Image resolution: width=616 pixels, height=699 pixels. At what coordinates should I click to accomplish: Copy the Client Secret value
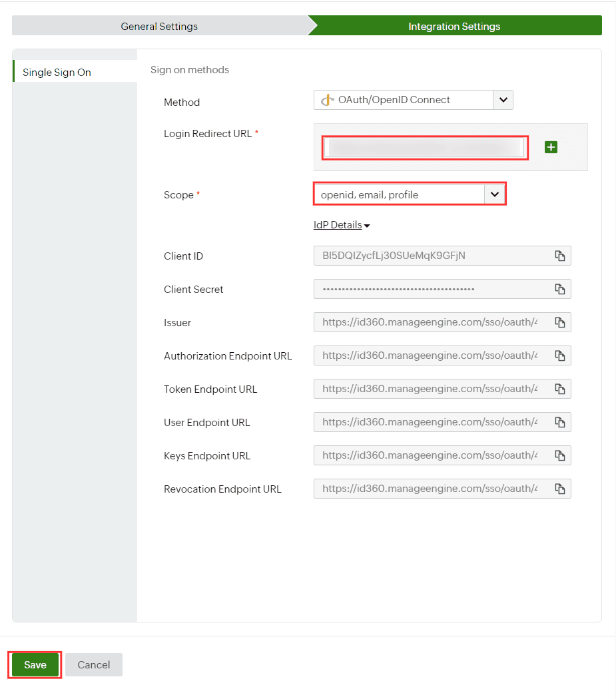(x=560, y=289)
